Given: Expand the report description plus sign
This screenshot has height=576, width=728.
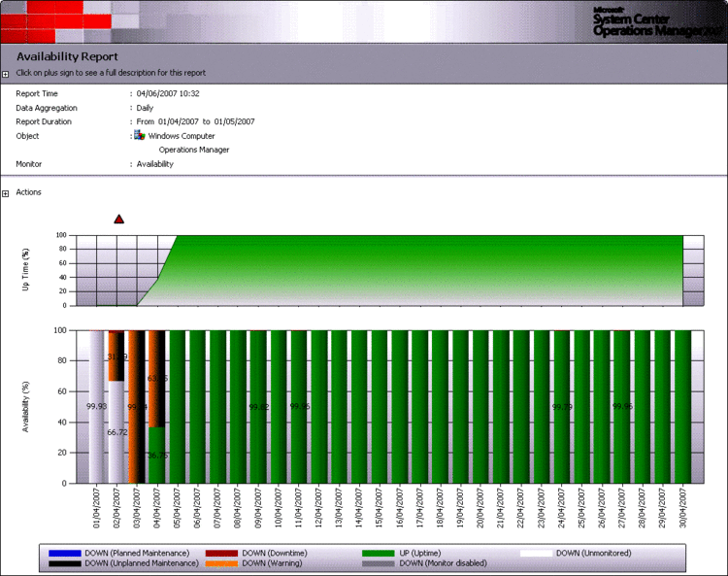Looking at the screenshot, I should pyautogui.click(x=6, y=74).
